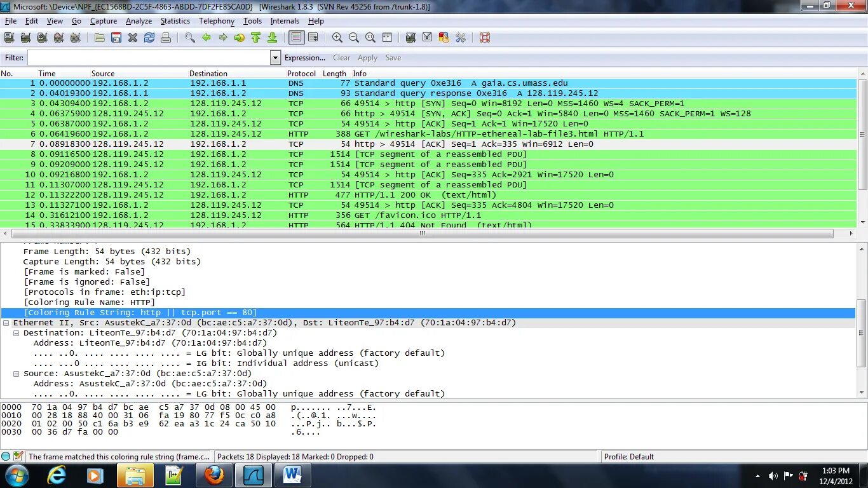Close this capture file with X icon

point(133,38)
